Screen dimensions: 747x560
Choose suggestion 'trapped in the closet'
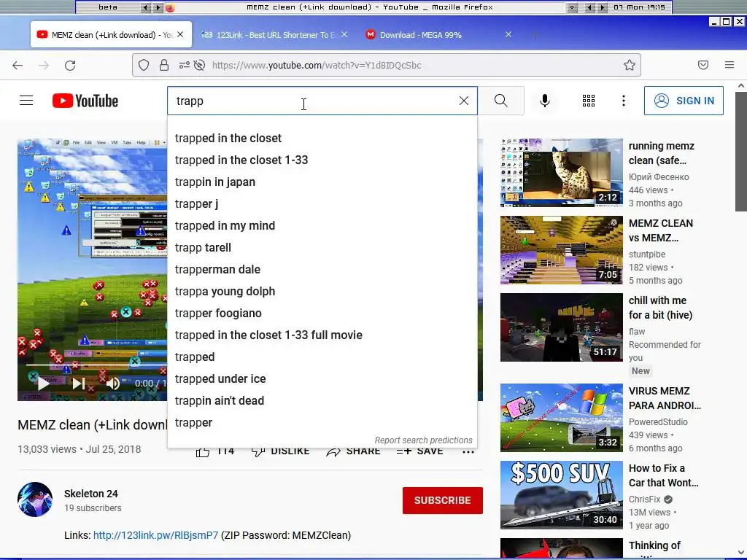click(322, 138)
